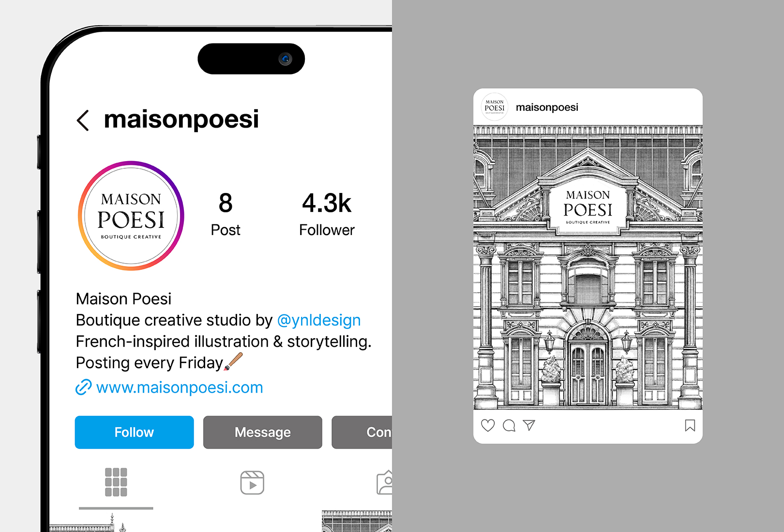Like the post with the heart icon
This screenshot has height=532, width=784.
[x=488, y=426]
